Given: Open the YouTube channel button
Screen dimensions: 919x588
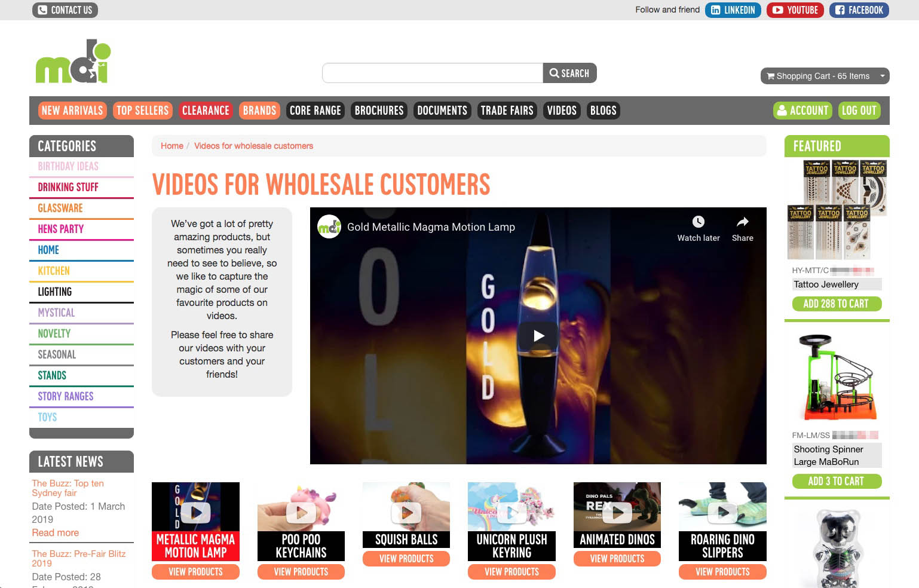Looking at the screenshot, I should [795, 10].
